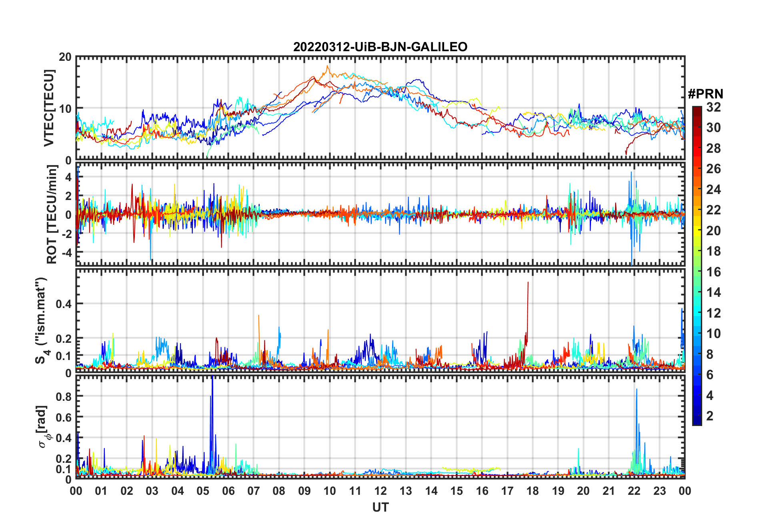Click colorbar tick label 4

point(710,396)
